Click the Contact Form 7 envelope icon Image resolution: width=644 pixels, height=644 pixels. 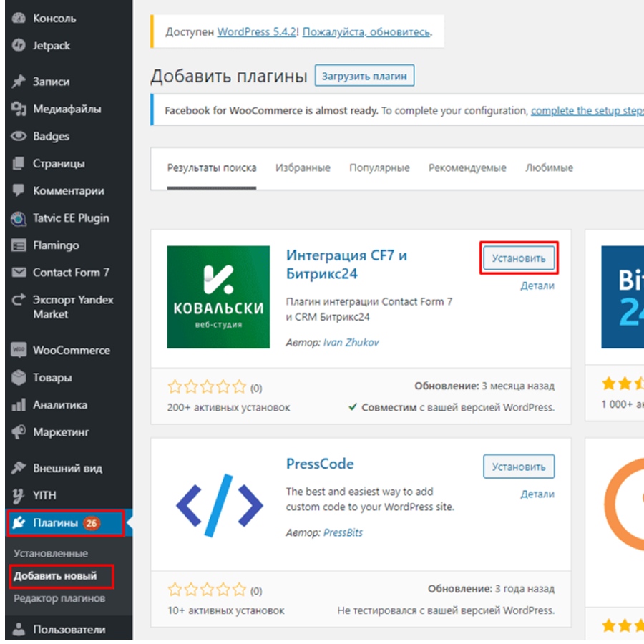(19, 273)
